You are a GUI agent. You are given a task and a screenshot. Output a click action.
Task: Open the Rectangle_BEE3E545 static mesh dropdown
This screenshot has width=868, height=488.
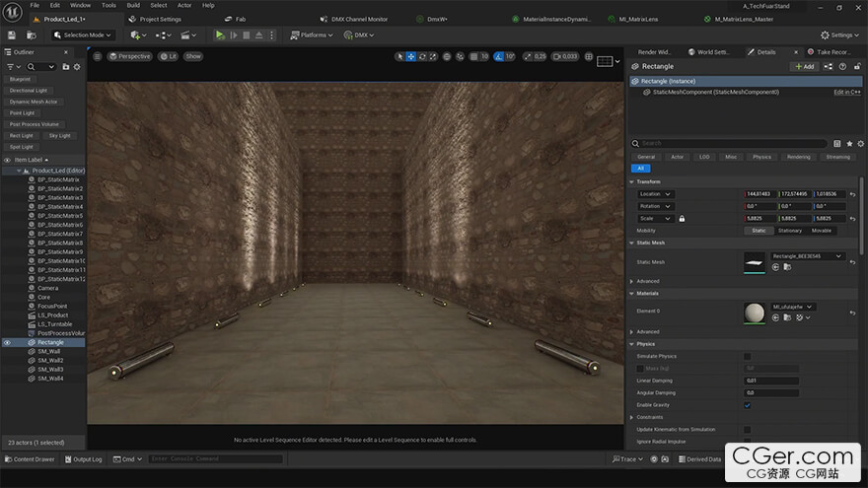pyautogui.click(x=807, y=256)
